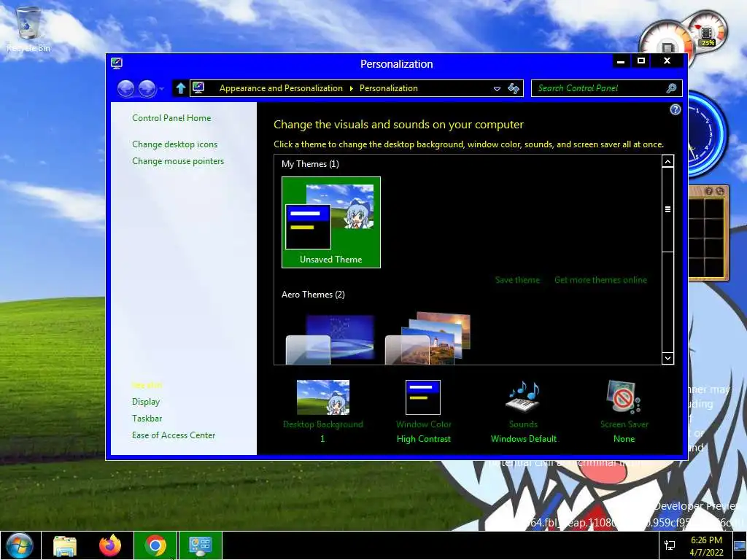Open Desktop Background settings icon
The width and height of the screenshot is (747, 560).
[x=323, y=397]
